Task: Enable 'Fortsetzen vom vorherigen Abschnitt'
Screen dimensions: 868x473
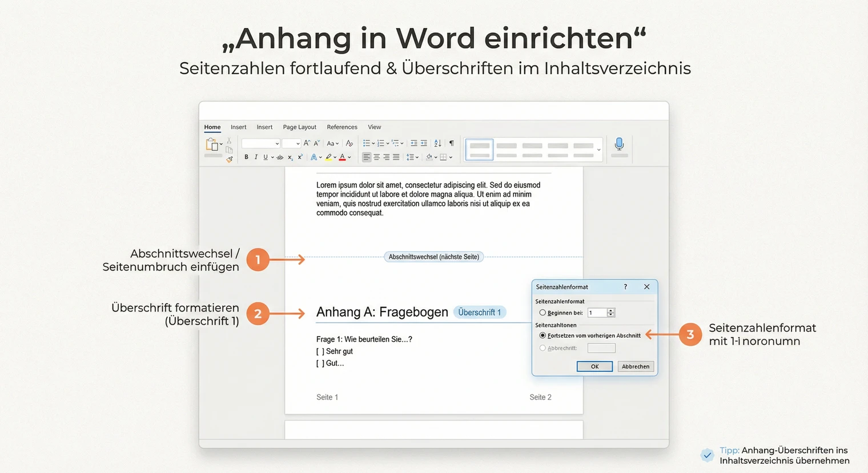Action: point(542,335)
